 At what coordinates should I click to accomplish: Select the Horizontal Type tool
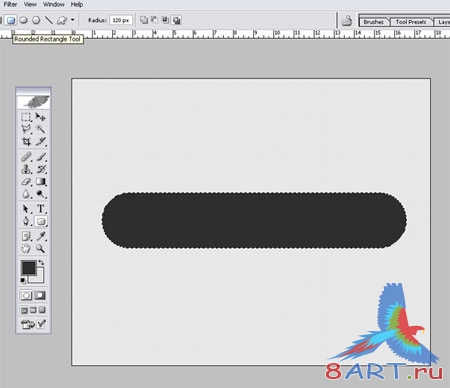point(41,209)
